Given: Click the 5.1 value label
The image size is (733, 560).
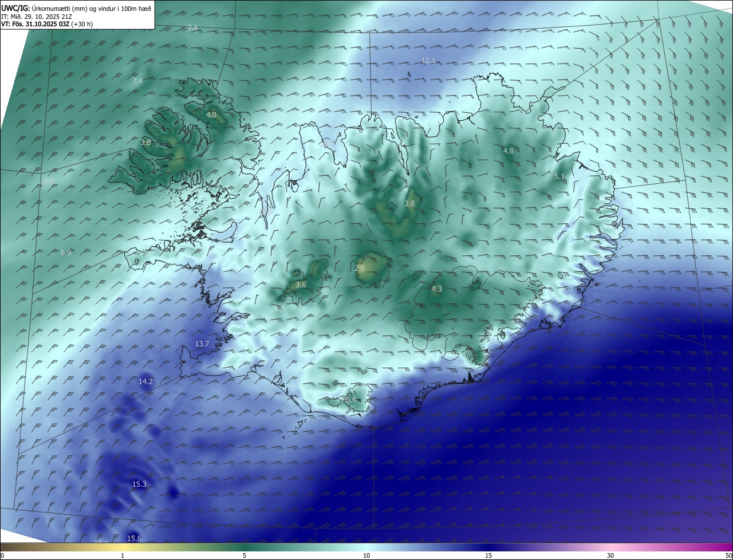Looking at the screenshot, I should click(559, 176).
